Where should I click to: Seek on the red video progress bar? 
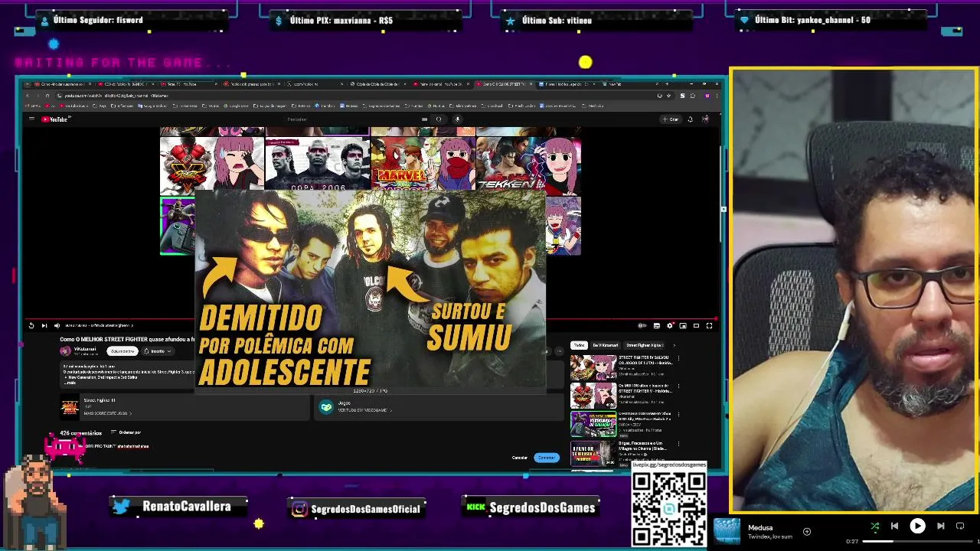(x=371, y=318)
